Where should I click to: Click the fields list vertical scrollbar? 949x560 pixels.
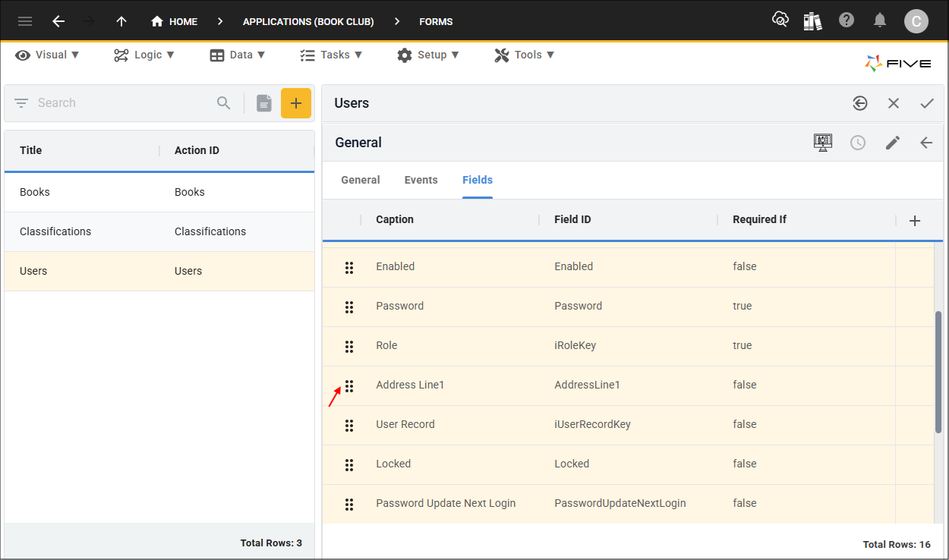[938, 372]
